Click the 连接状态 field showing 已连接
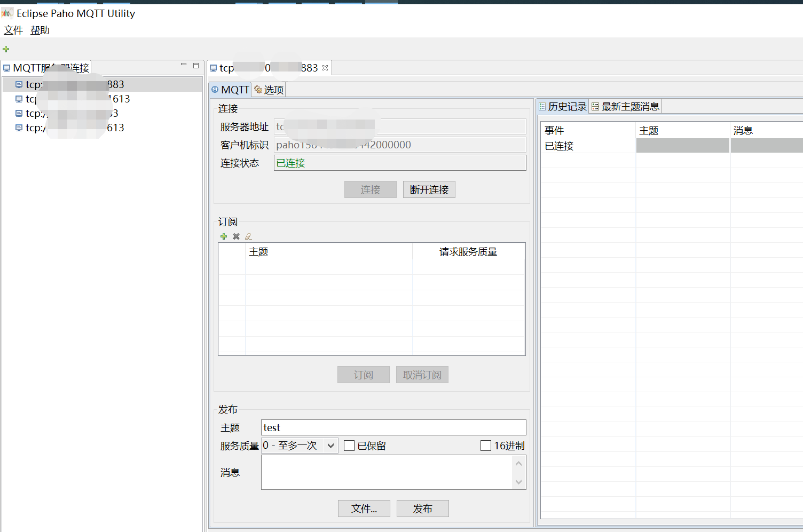The image size is (803, 532). (x=400, y=163)
